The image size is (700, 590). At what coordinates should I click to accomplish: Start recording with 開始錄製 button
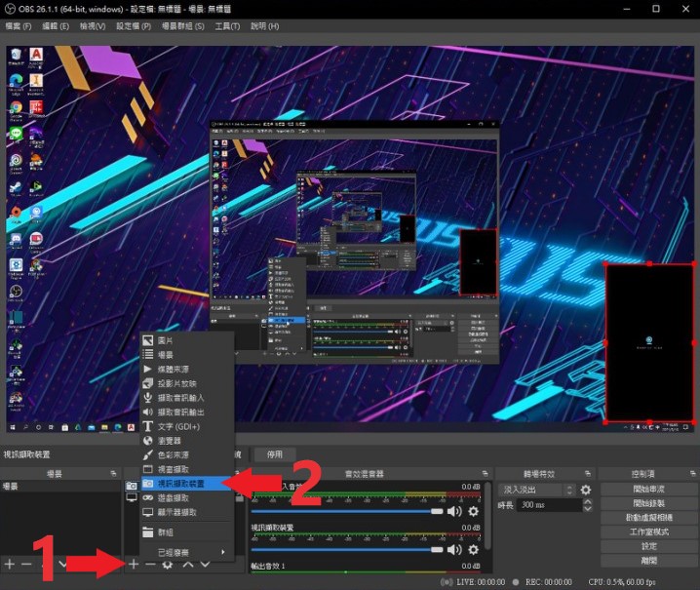[x=648, y=503]
